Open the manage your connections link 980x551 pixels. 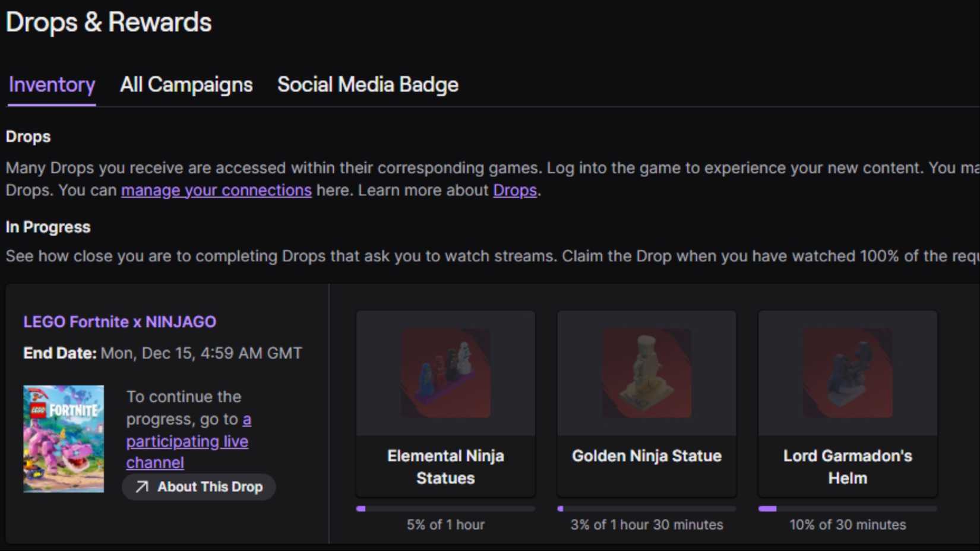[216, 190]
